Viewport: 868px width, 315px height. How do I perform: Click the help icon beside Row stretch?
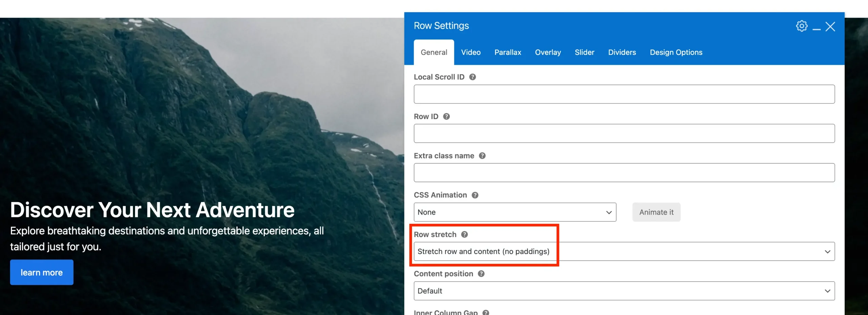click(x=465, y=234)
